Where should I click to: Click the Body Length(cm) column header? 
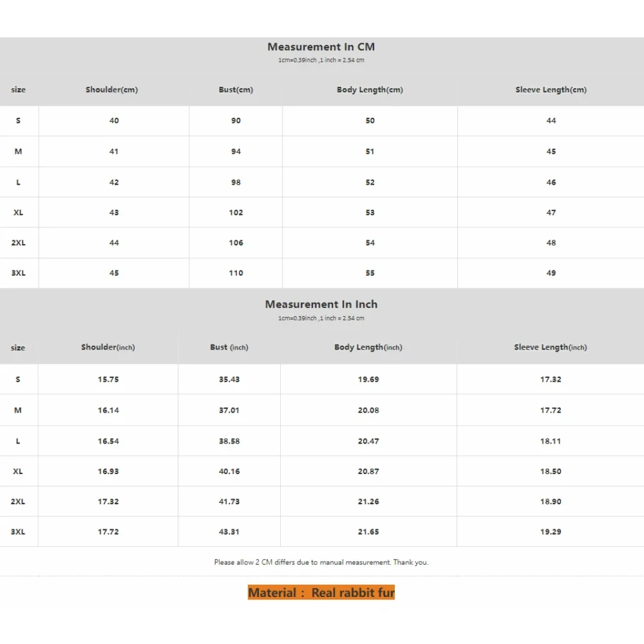[370, 90]
